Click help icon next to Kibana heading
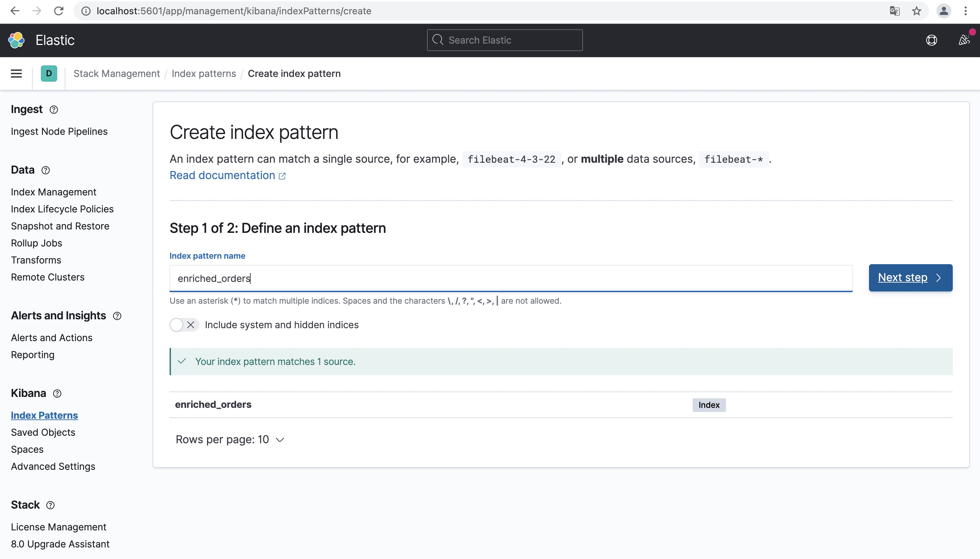This screenshot has width=980, height=559. (x=57, y=394)
